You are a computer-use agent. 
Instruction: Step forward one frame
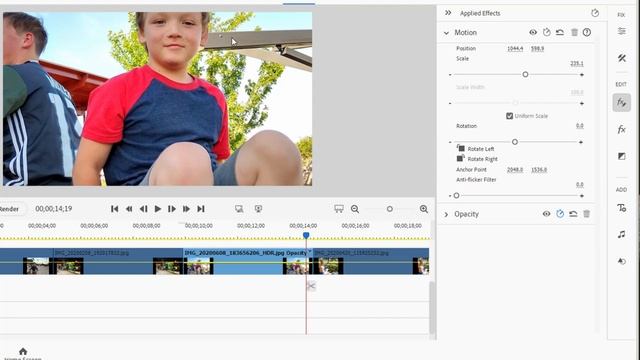tap(172, 209)
